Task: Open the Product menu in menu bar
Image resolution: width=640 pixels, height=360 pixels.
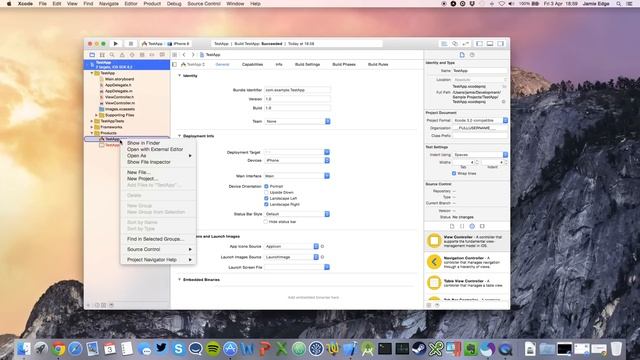Action: tap(152, 4)
